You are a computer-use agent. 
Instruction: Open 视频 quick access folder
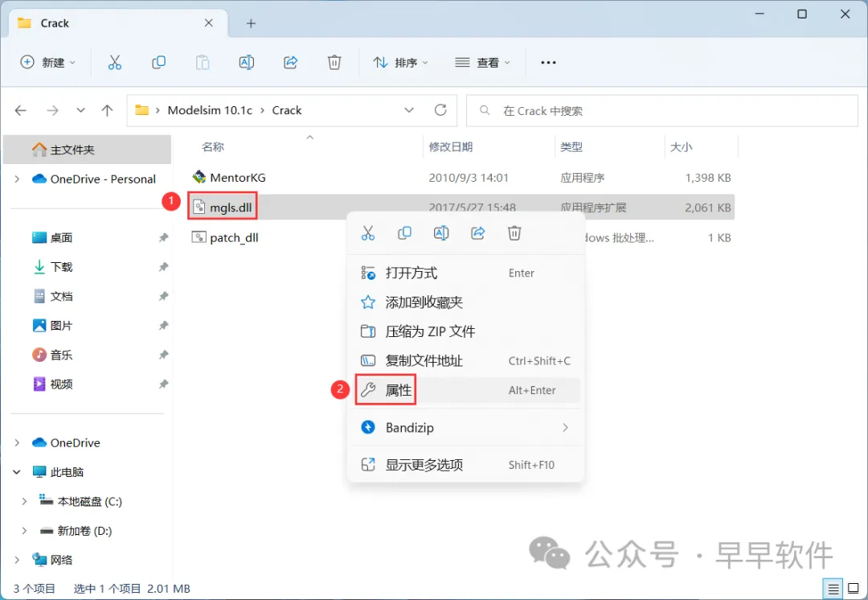pyautogui.click(x=52, y=384)
